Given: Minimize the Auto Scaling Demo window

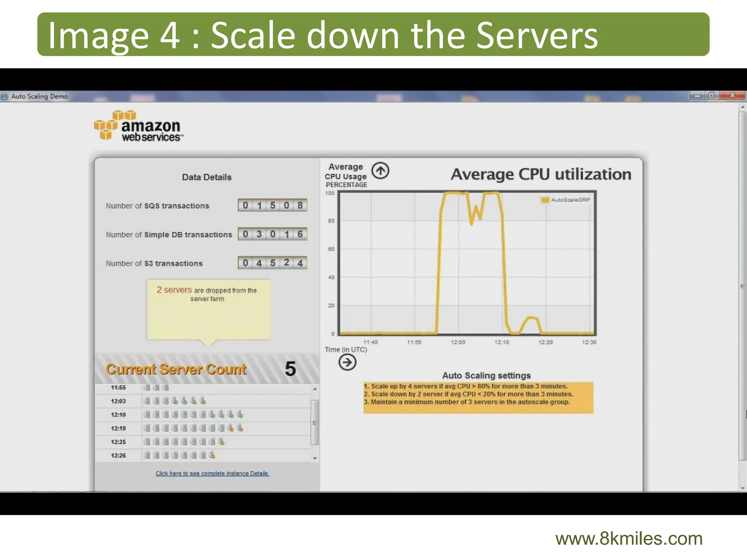Looking at the screenshot, I should (x=697, y=96).
